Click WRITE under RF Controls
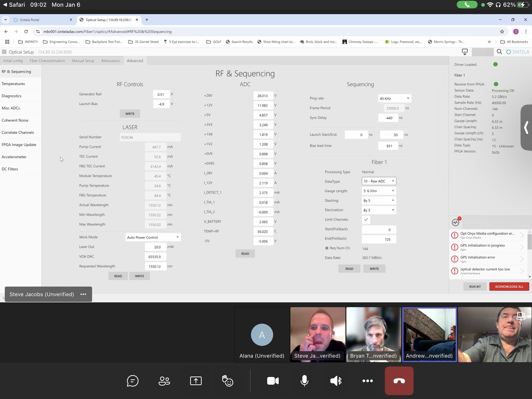The width and height of the screenshot is (532, 399). tap(130, 114)
